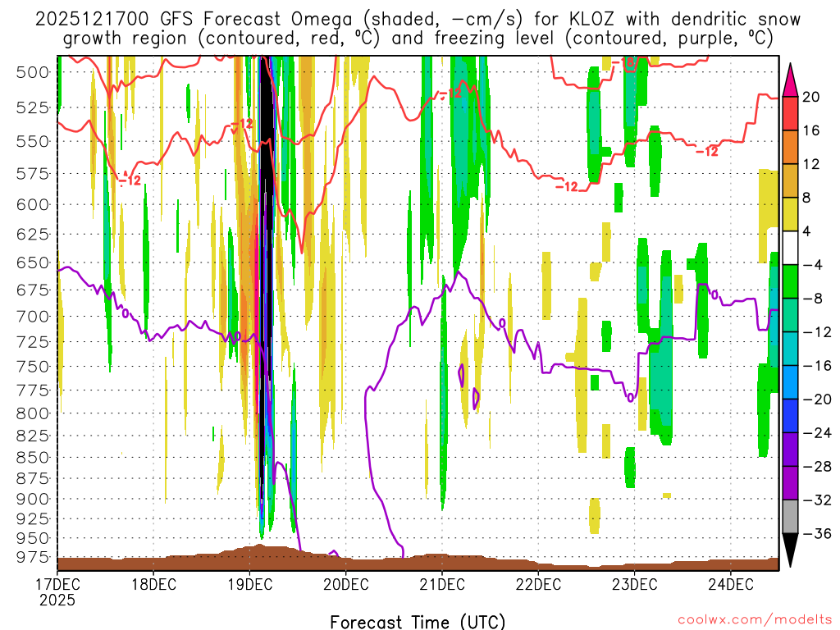Select the gray -32 to -36 legend swatch
This screenshot has height=630, width=840.
(790, 517)
